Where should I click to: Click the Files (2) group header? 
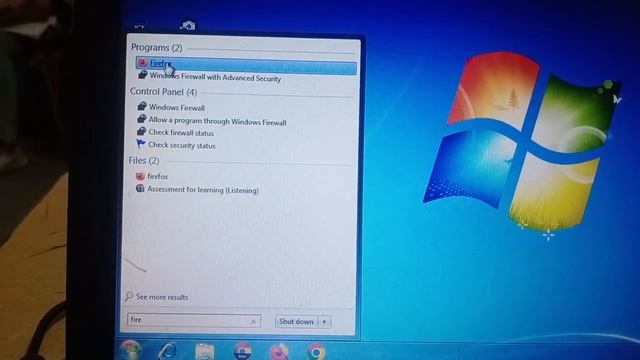144,160
